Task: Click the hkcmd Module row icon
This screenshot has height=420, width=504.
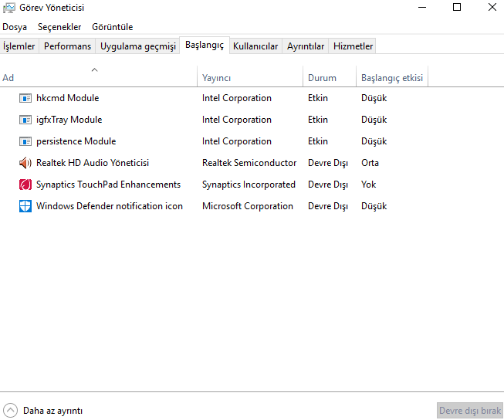Action: point(25,98)
